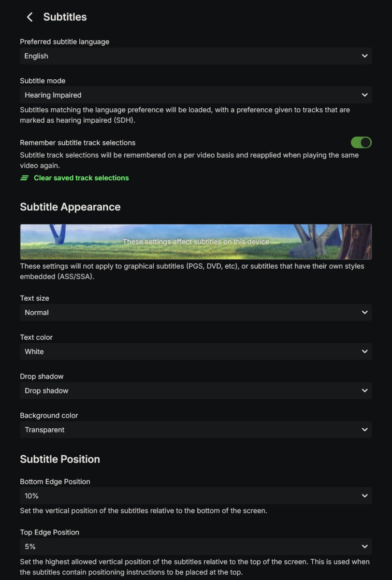Expand the chevron on the 5% field
Screen dimensions: 392x580
pos(365,546)
